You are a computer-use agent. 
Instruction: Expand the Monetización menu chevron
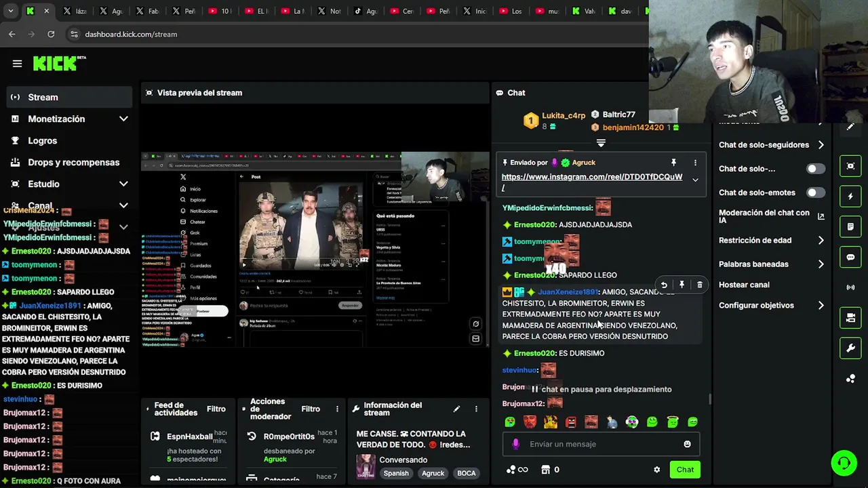pos(123,119)
